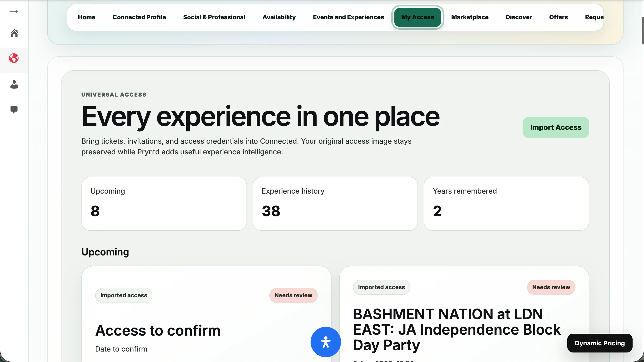Select the My Access tab
Image resolution: width=644 pixels, height=362 pixels.
pyautogui.click(x=418, y=17)
